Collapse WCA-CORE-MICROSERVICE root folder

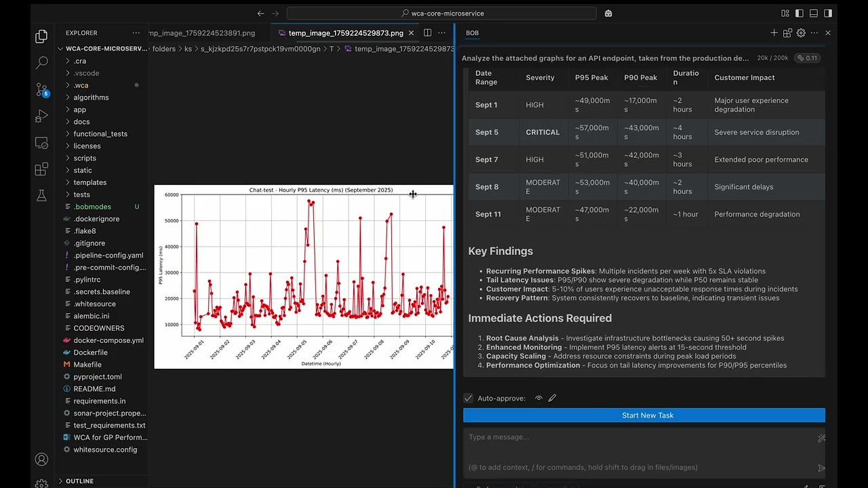[x=103, y=49]
